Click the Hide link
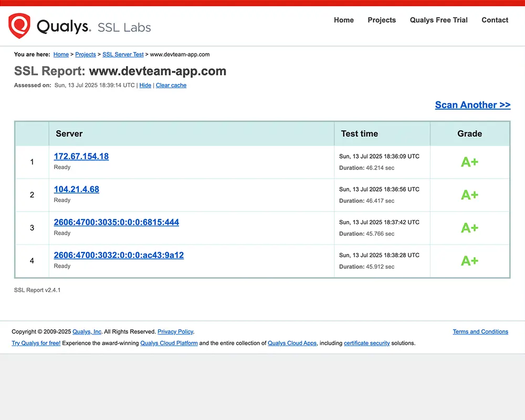 click(x=145, y=85)
